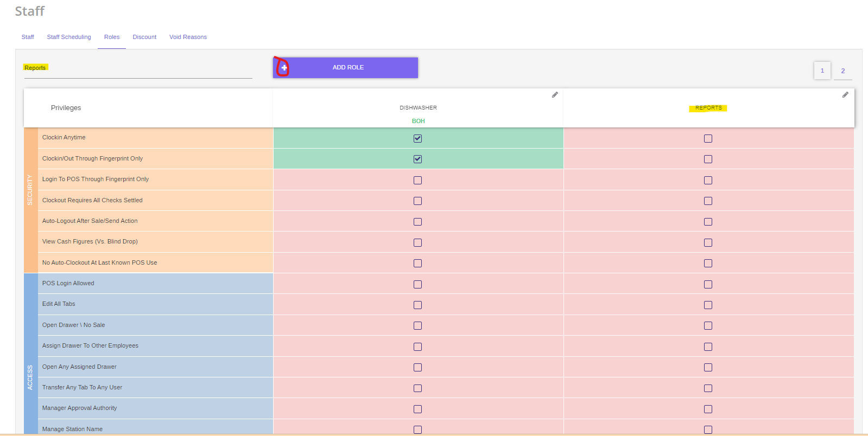This screenshot has width=868, height=436.
Task: Enable Auto-Logout After Sale for Dishwasher
Action: coord(417,221)
